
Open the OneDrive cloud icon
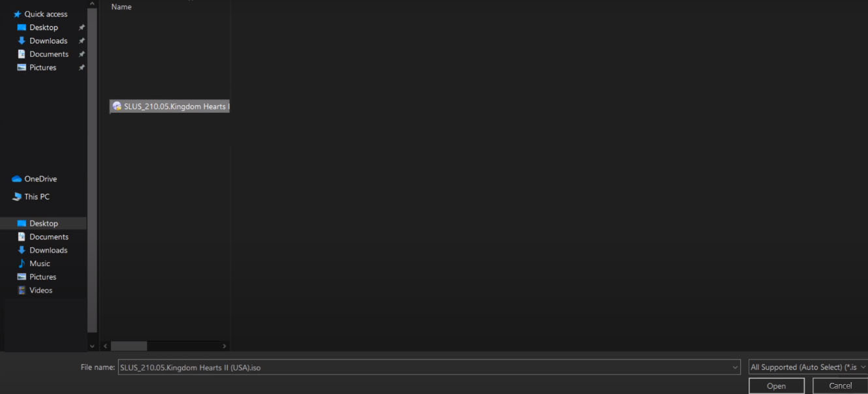(17, 179)
